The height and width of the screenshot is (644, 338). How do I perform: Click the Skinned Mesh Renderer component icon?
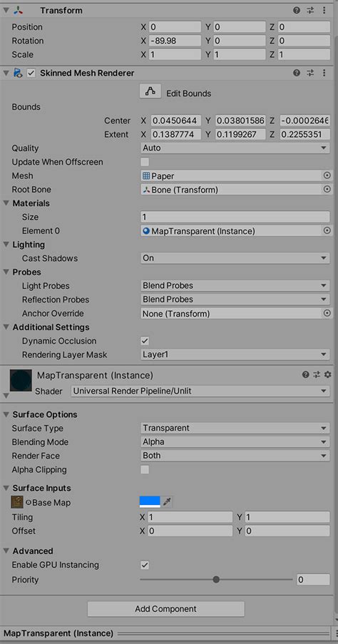click(18, 73)
